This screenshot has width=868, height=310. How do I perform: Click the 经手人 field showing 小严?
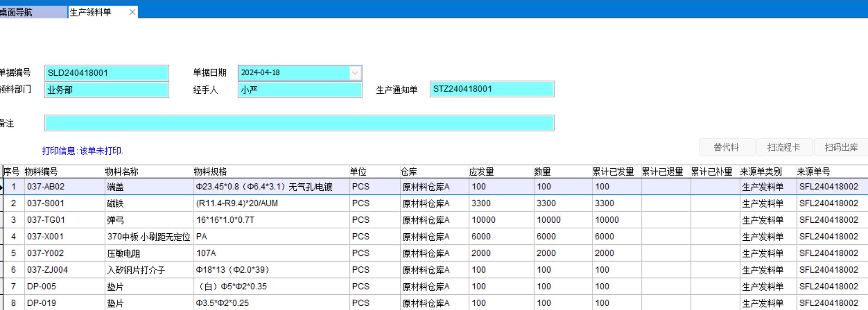[x=300, y=90]
